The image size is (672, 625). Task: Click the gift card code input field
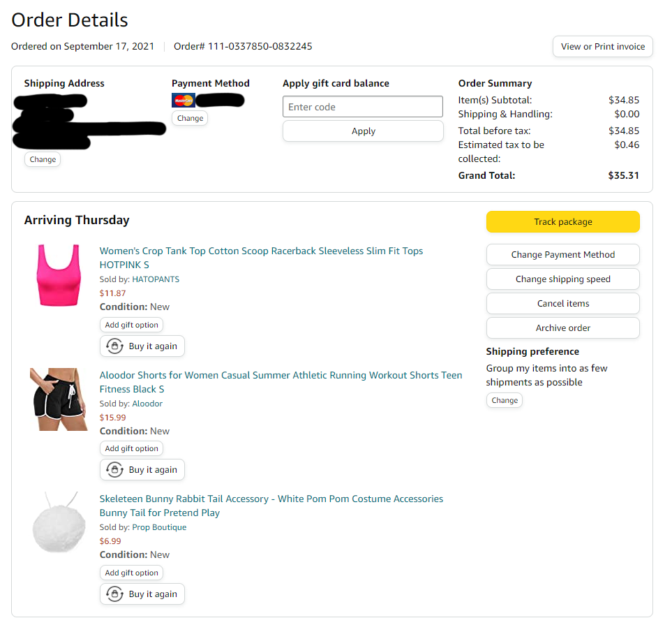click(x=363, y=107)
